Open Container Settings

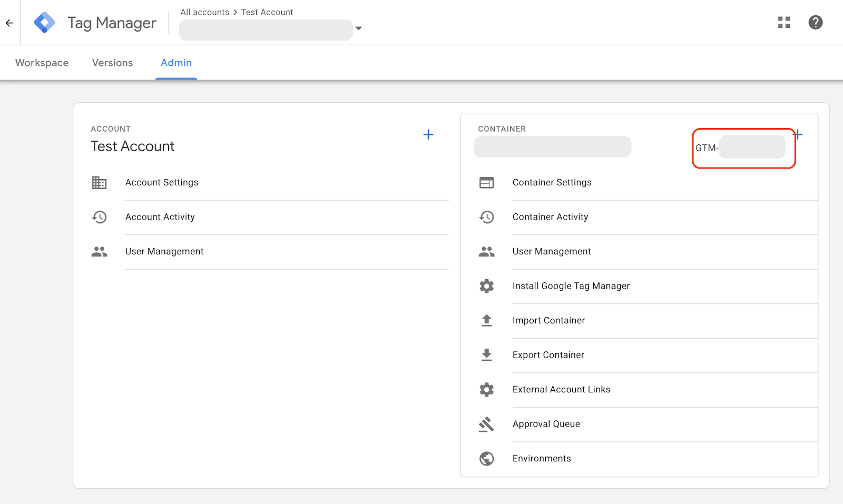click(x=552, y=182)
